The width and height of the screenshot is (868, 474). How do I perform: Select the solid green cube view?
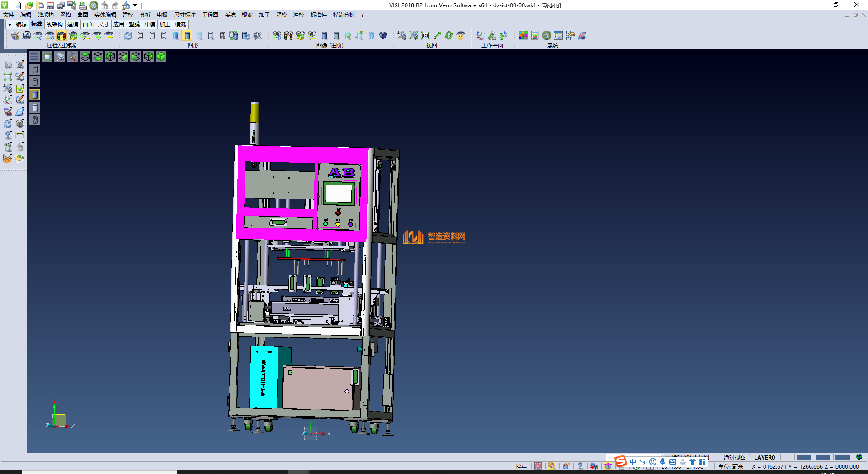coord(161,57)
